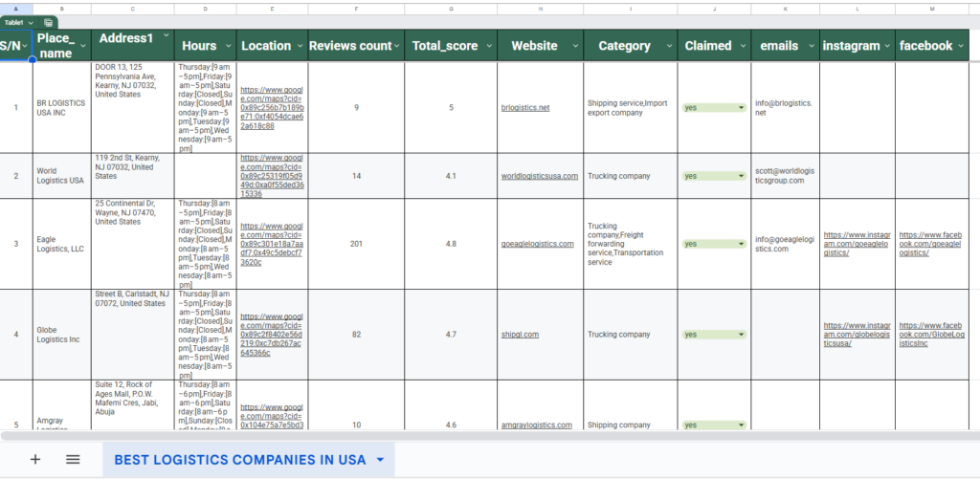The height and width of the screenshot is (479, 980).
Task: Open the Total_score column filter dropdown
Action: [489, 46]
